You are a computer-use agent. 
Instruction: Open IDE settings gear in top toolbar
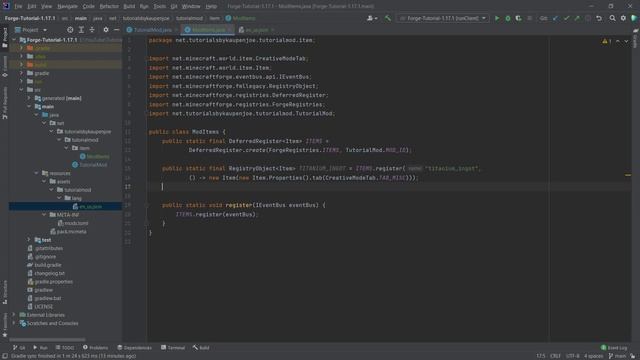623,18
